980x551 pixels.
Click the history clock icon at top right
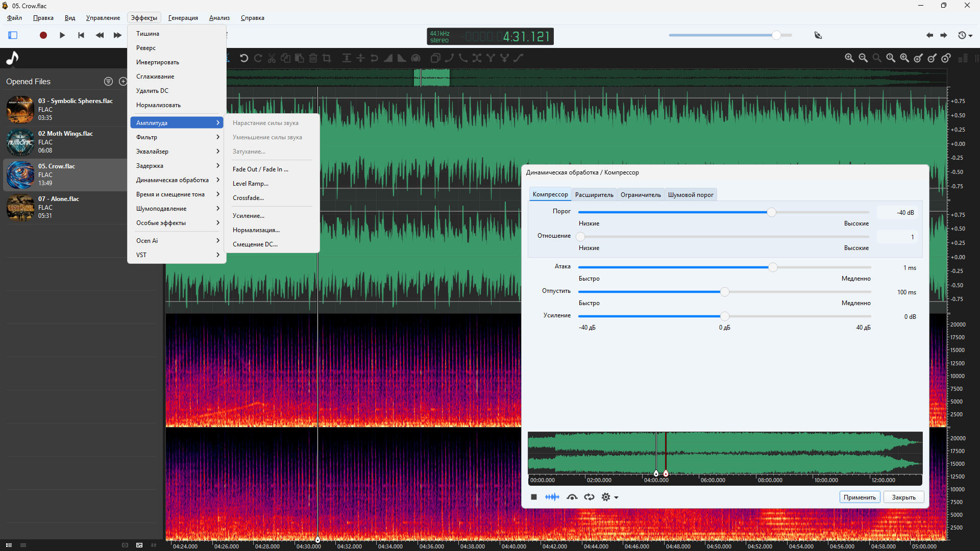point(962,35)
